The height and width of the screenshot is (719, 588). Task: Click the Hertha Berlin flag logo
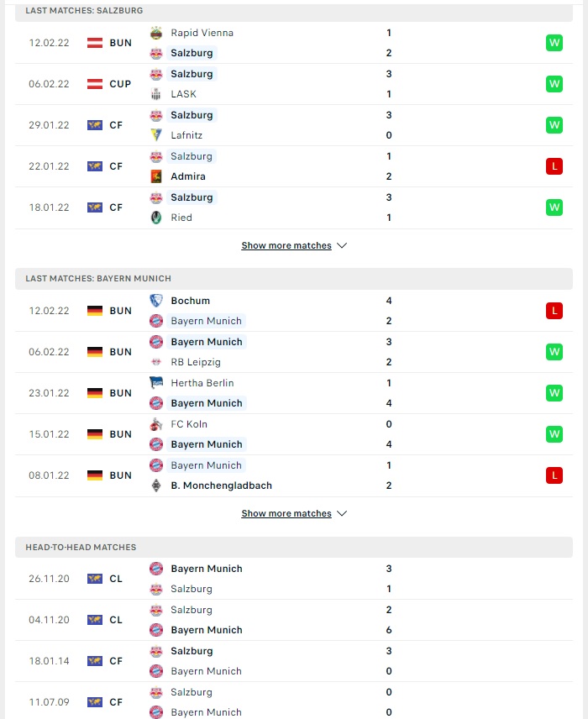(x=156, y=383)
